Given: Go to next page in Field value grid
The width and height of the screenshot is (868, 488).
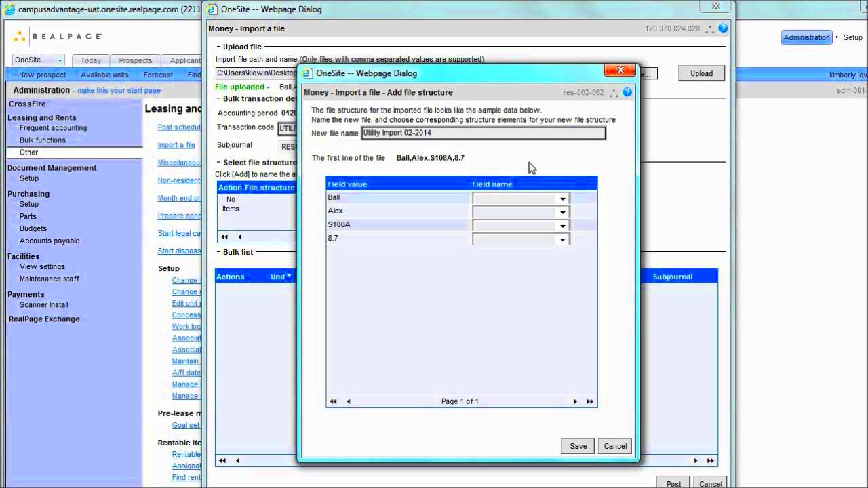Looking at the screenshot, I should [x=575, y=401].
